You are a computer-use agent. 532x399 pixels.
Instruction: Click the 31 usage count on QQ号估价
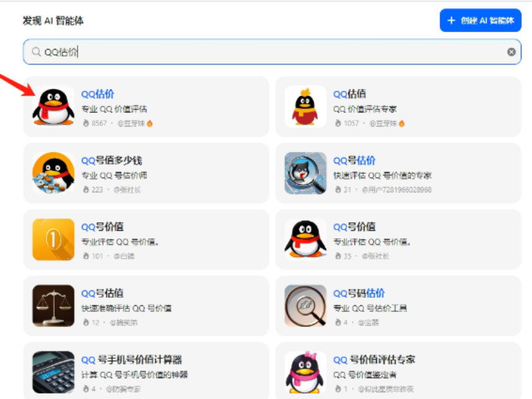348,190
